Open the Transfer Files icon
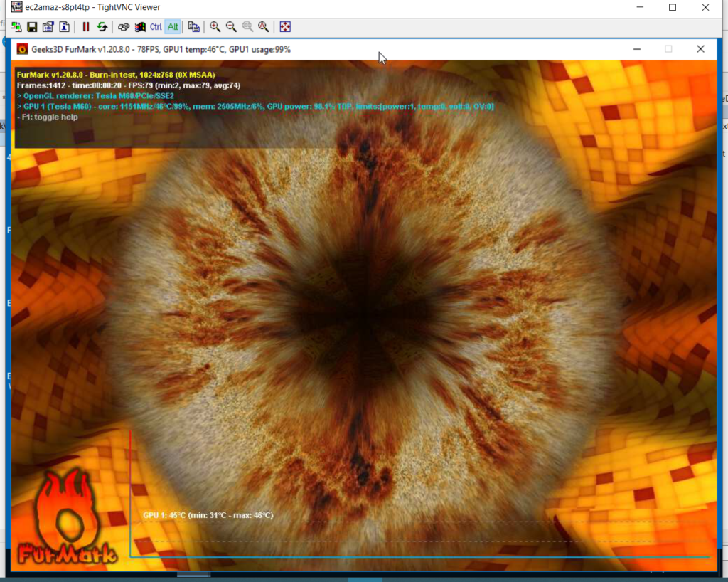This screenshot has height=582, width=728. click(x=193, y=27)
